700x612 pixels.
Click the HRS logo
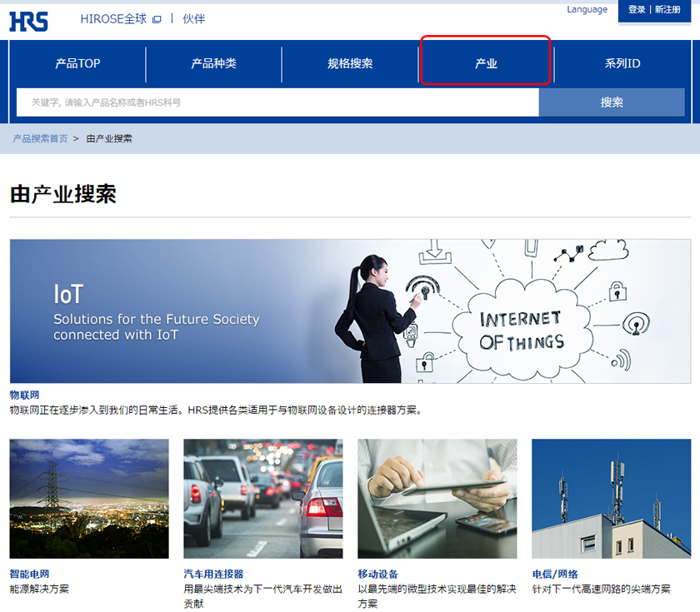pyautogui.click(x=28, y=20)
